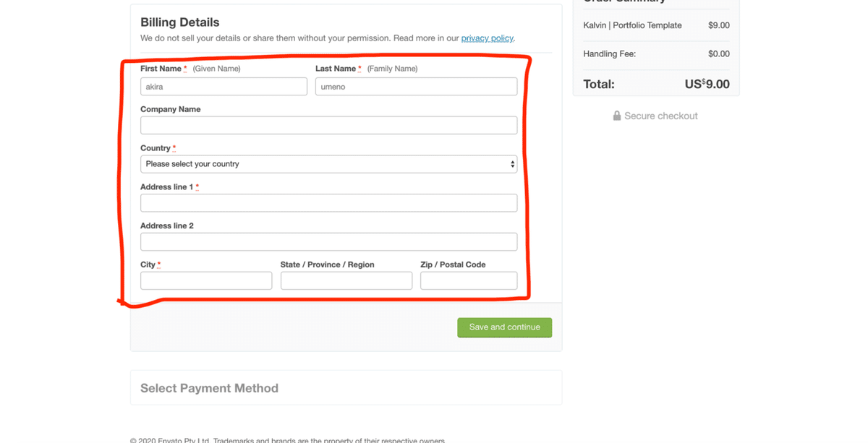Focus the Last Name text box
This screenshot has height=443, width=868.
(416, 87)
